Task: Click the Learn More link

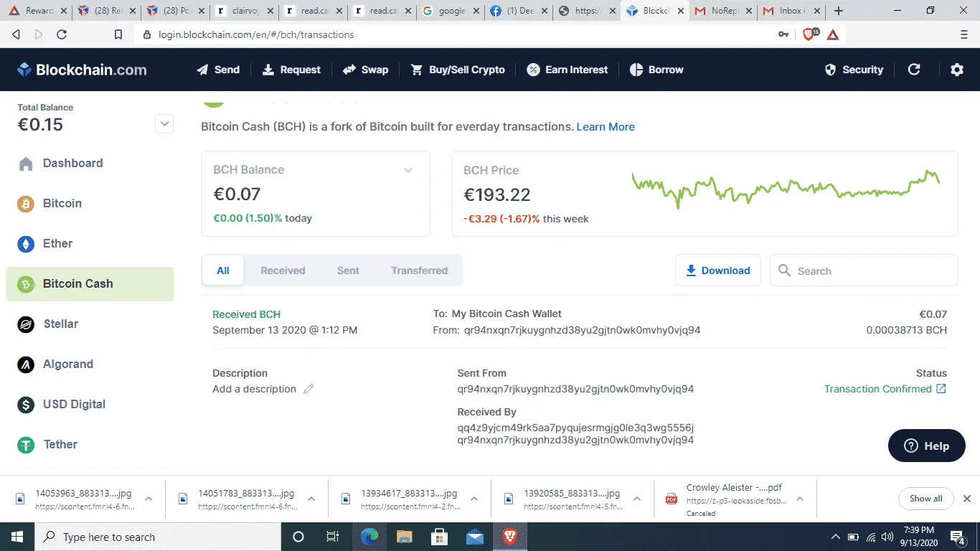Action: (606, 127)
